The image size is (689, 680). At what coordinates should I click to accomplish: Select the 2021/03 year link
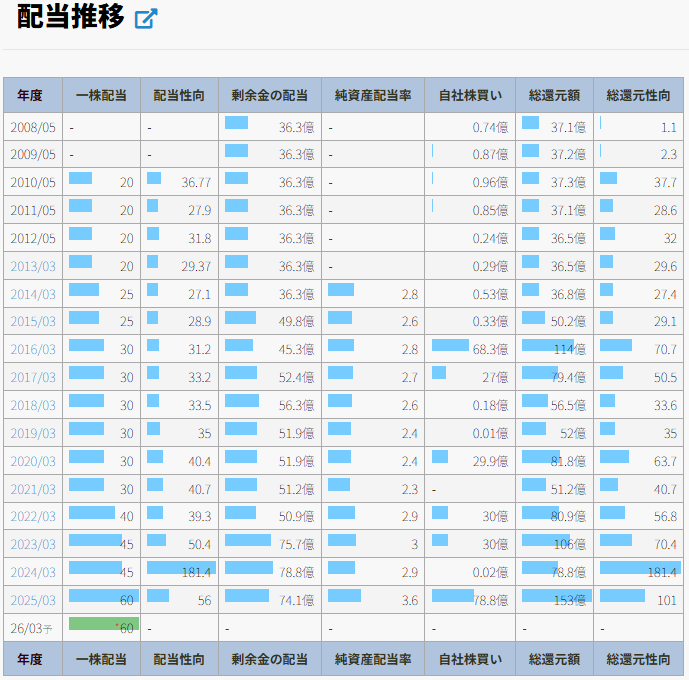[x=32, y=489]
